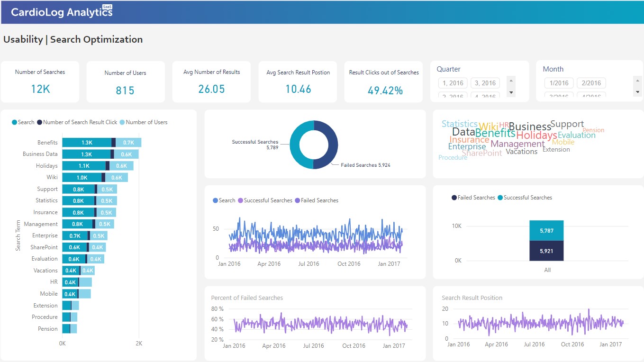Click the Support row label
Screen dimensions: 644x362
(47, 189)
